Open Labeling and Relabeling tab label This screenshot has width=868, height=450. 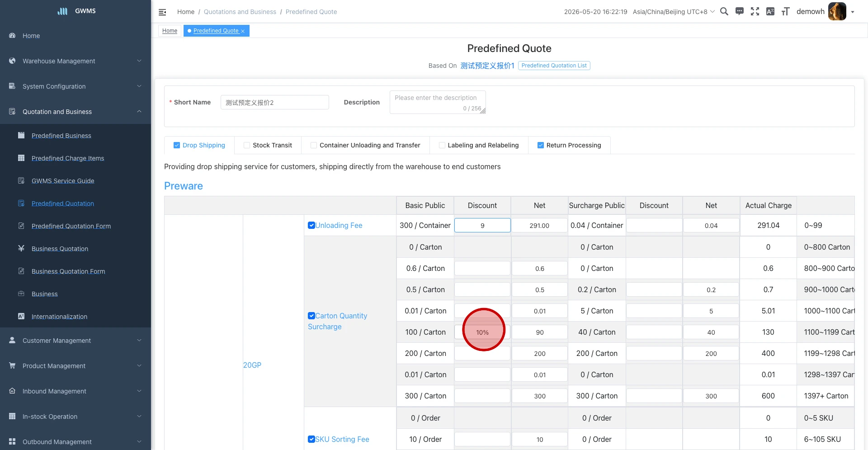tap(483, 145)
